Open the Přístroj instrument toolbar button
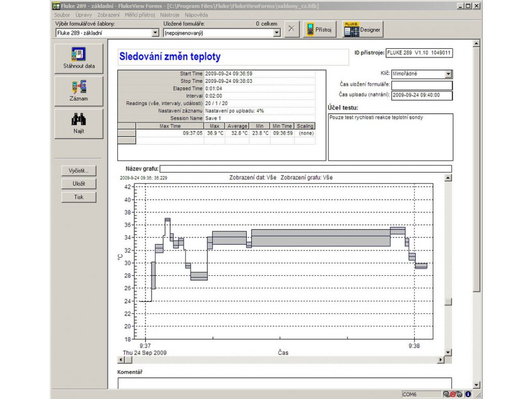 pyautogui.click(x=320, y=30)
